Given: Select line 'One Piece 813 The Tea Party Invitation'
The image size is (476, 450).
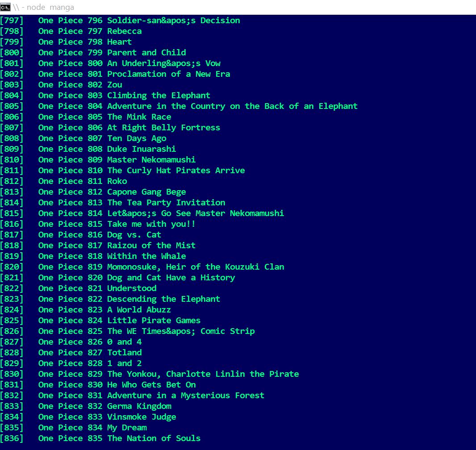Looking at the screenshot, I should [x=132, y=203].
